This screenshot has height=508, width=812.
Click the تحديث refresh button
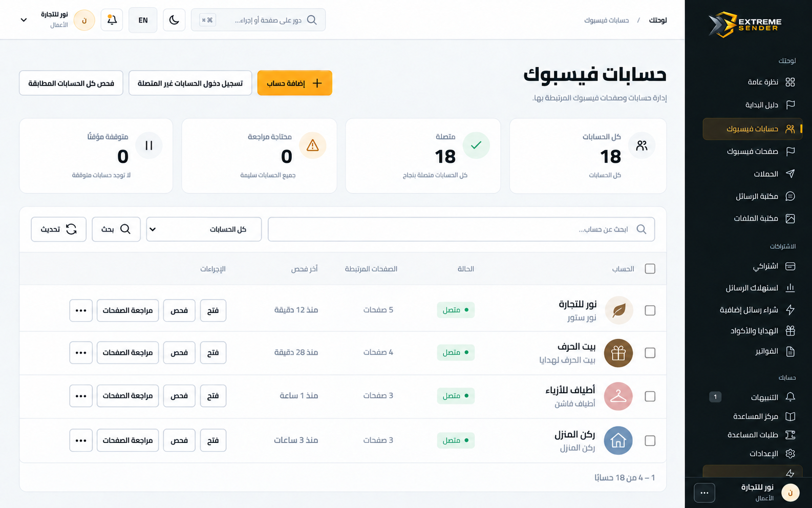click(x=58, y=229)
